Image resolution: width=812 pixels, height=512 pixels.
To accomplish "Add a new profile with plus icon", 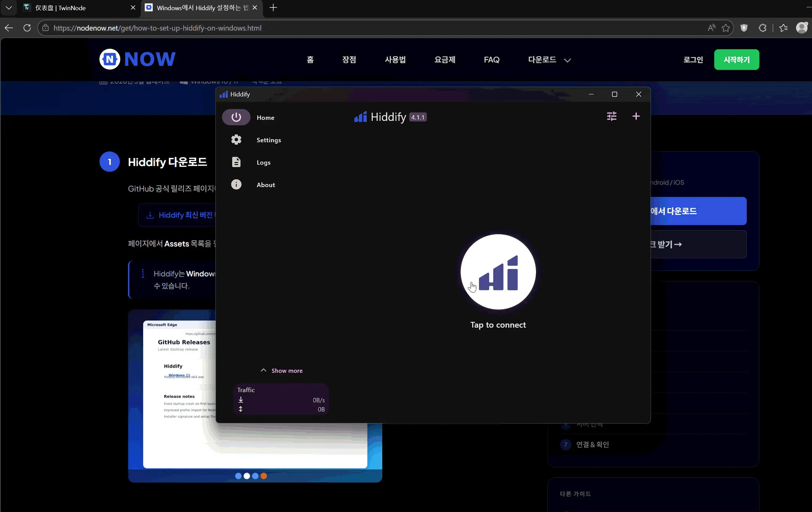I will click(635, 116).
